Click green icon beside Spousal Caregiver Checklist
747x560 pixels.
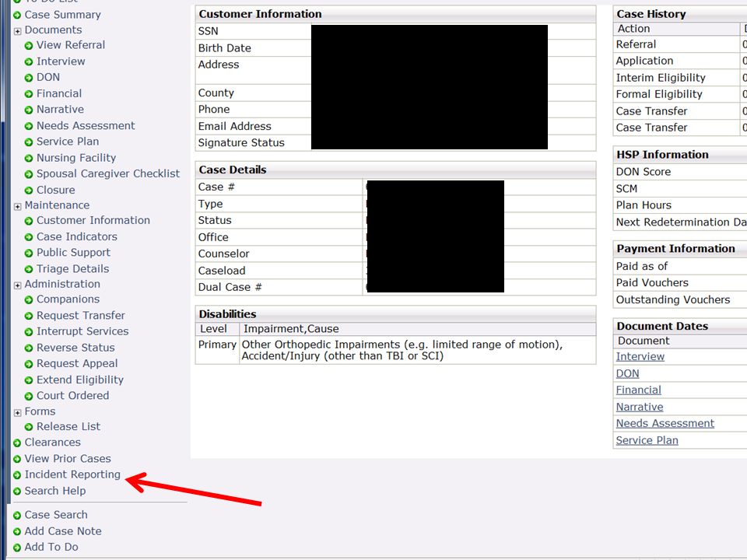(x=29, y=174)
